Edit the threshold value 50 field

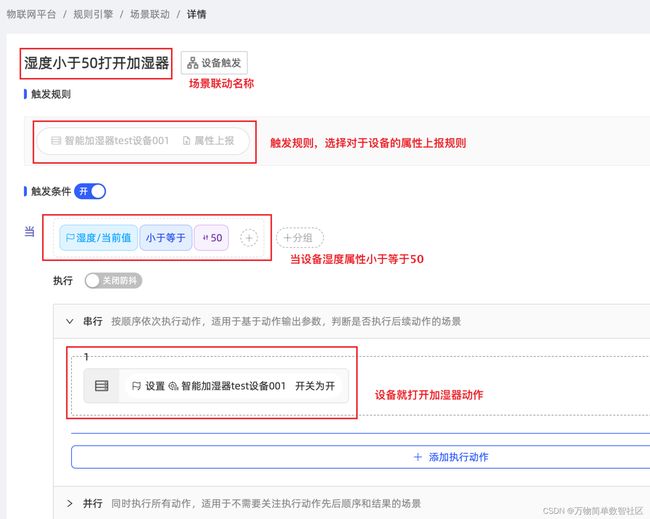tap(211, 238)
